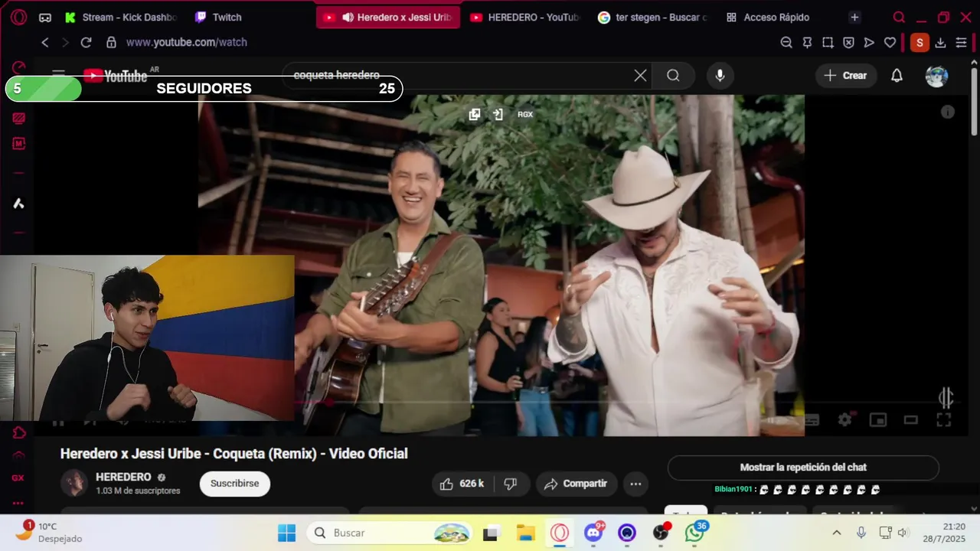Screen dimensions: 980x551
Task: Open the Aria AI sidebar icon
Action: [18, 203]
